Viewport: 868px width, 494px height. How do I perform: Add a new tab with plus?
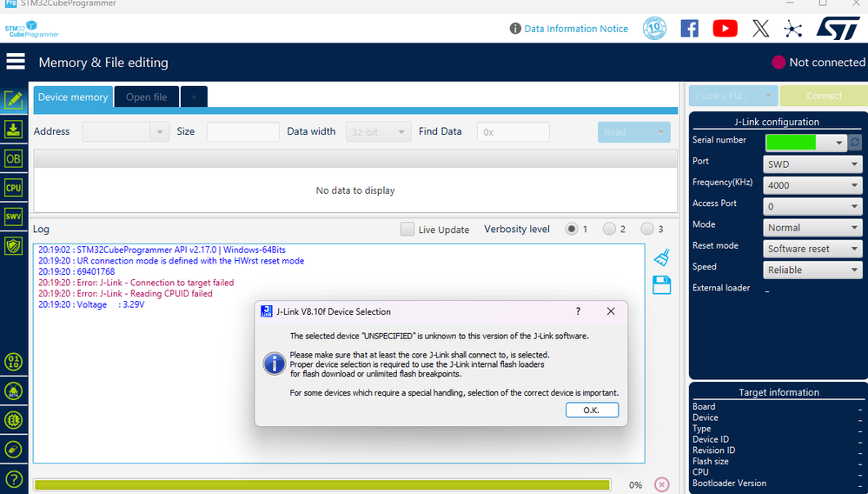(194, 97)
